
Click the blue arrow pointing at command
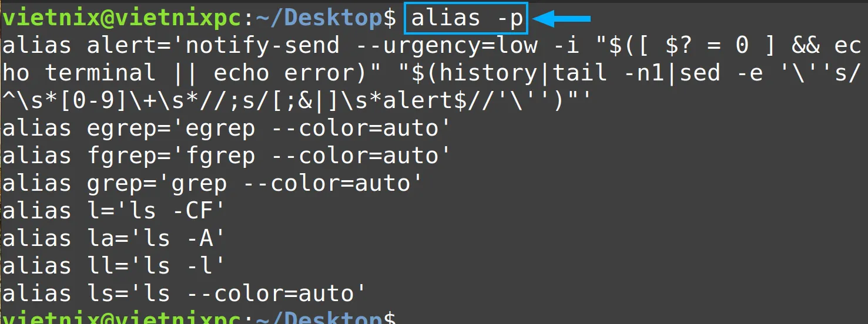pyautogui.click(x=561, y=19)
